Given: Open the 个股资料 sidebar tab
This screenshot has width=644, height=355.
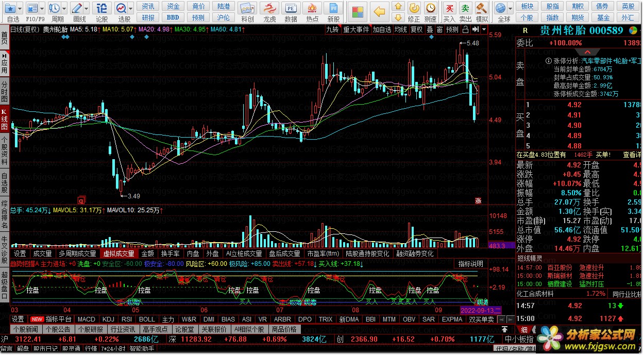Looking at the screenshot, I should pyautogui.click(x=5, y=150).
